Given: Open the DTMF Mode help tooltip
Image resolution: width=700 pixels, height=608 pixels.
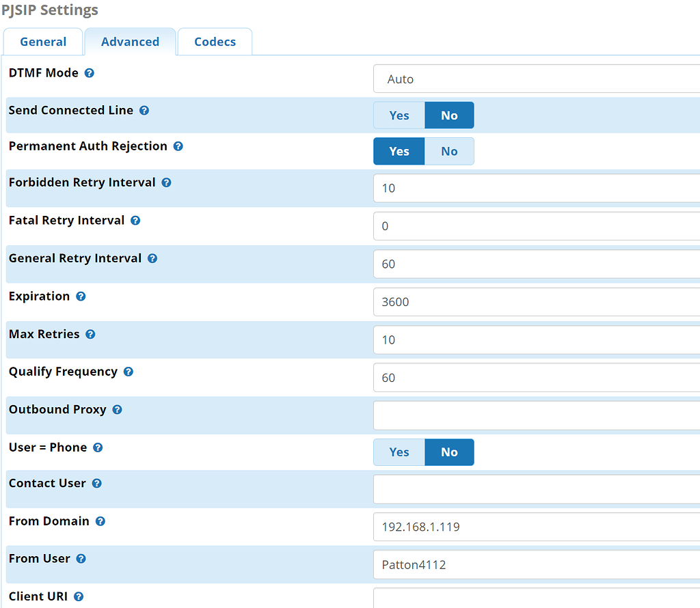Looking at the screenshot, I should pyautogui.click(x=90, y=72).
